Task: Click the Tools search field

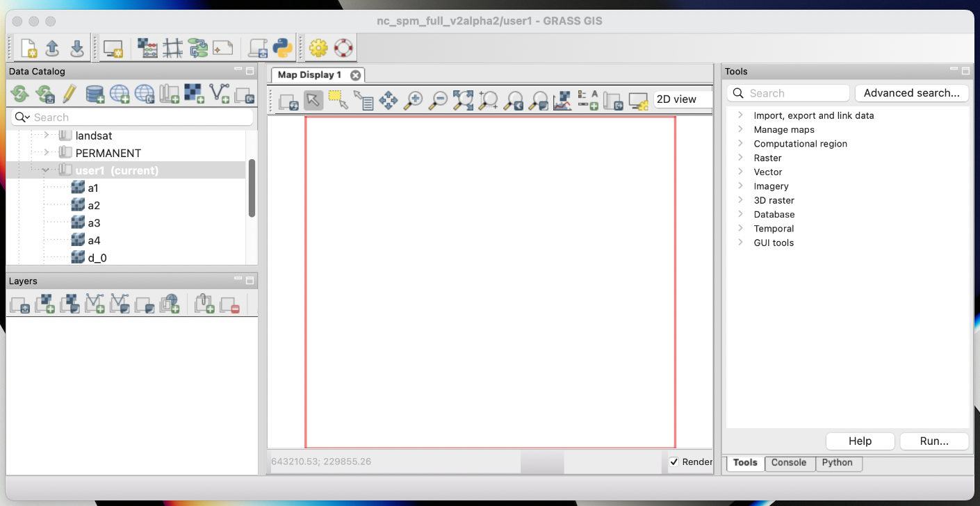Action: [787, 92]
